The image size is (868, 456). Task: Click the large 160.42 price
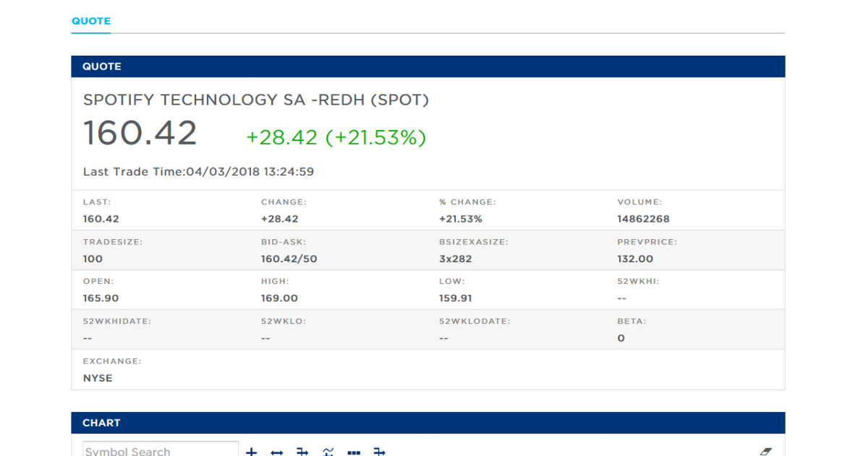(140, 134)
